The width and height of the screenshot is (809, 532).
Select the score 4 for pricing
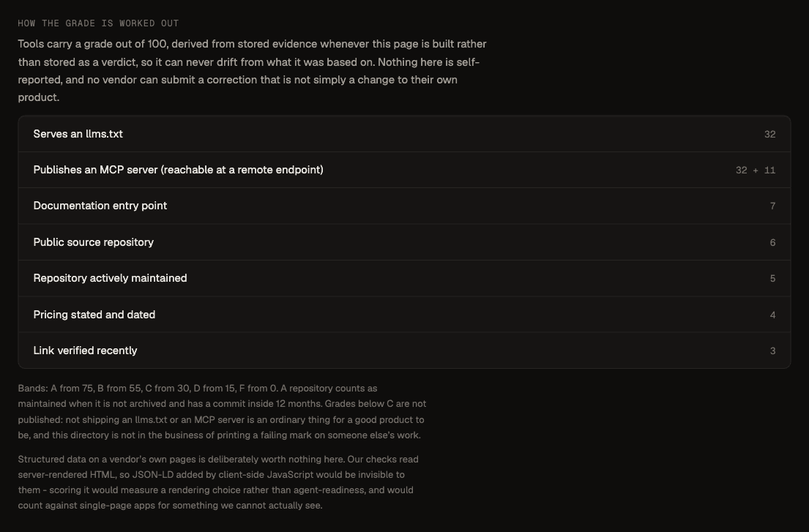772,315
